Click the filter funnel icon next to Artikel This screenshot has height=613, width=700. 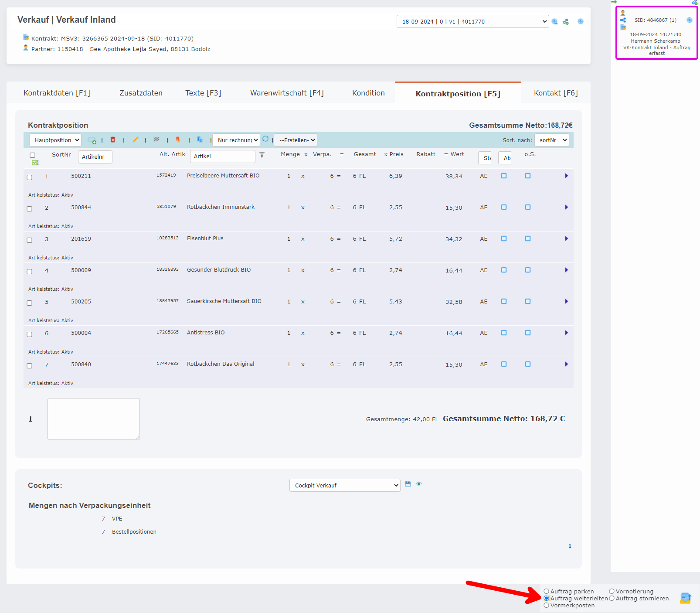point(262,155)
